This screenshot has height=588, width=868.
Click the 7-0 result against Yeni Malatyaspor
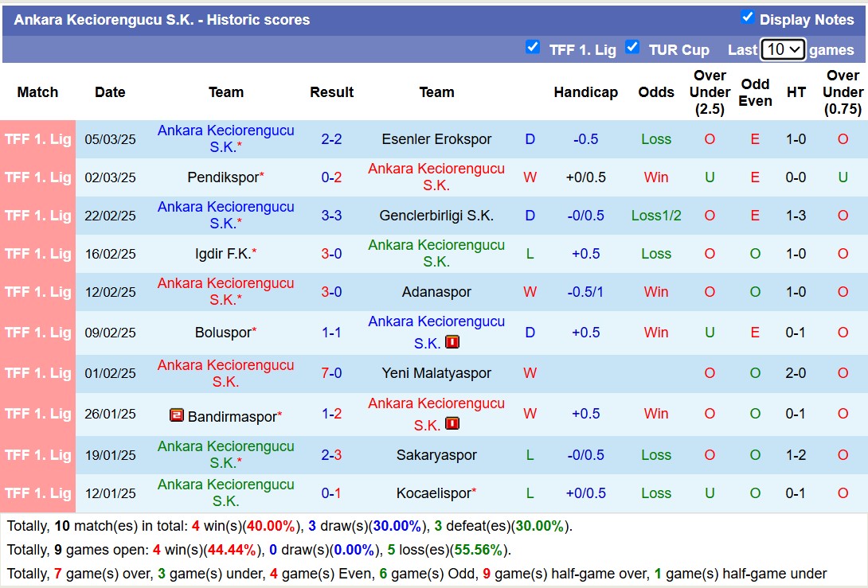click(x=331, y=373)
